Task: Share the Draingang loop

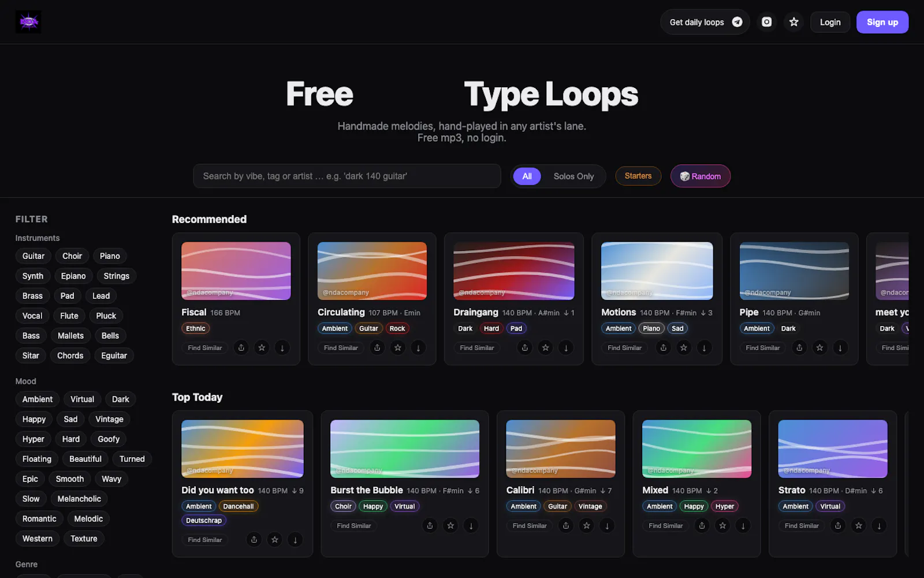Action: (x=525, y=347)
